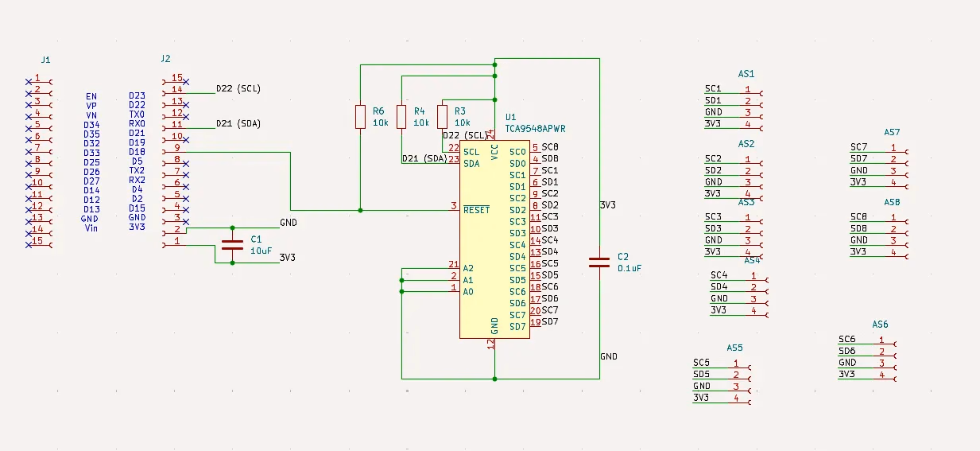Click the R3 resistor symbol
980x451 pixels.
tap(443, 117)
